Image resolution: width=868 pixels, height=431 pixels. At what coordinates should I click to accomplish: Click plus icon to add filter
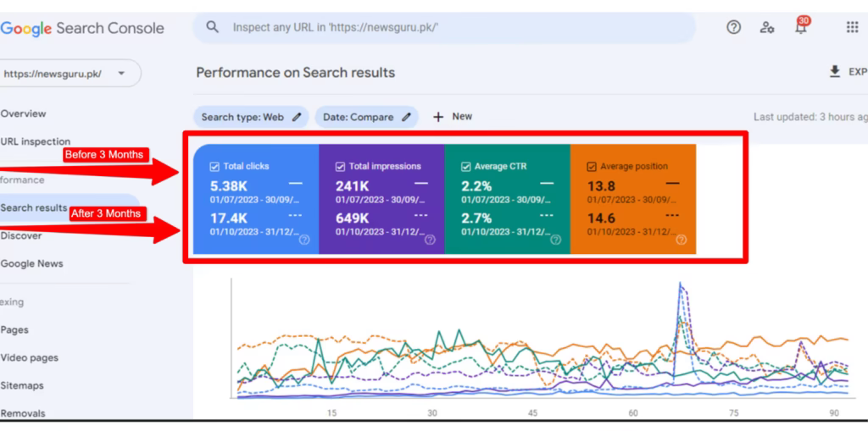438,117
